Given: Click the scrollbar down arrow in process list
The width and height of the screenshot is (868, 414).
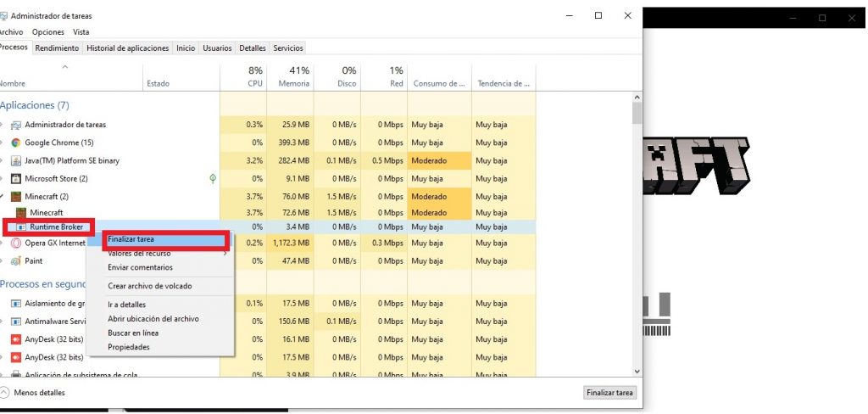Looking at the screenshot, I should (637, 372).
